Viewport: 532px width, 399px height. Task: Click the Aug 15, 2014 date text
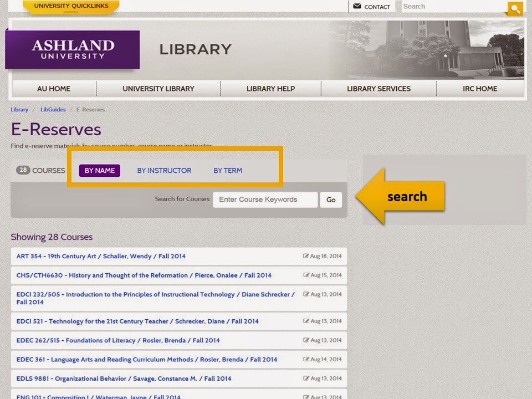coord(326,275)
